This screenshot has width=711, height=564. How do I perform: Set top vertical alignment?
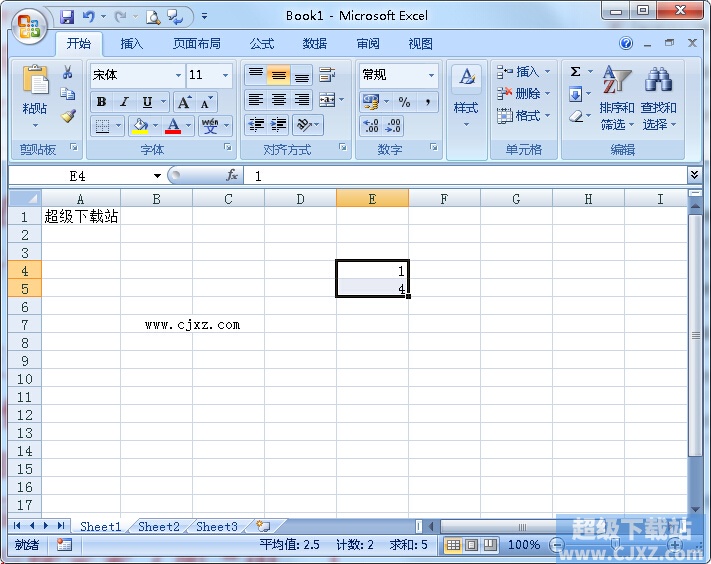pyautogui.click(x=256, y=75)
